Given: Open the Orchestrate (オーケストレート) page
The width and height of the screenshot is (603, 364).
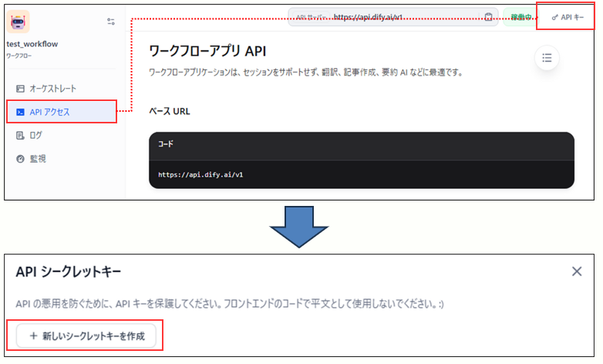Looking at the screenshot, I should click(52, 89).
